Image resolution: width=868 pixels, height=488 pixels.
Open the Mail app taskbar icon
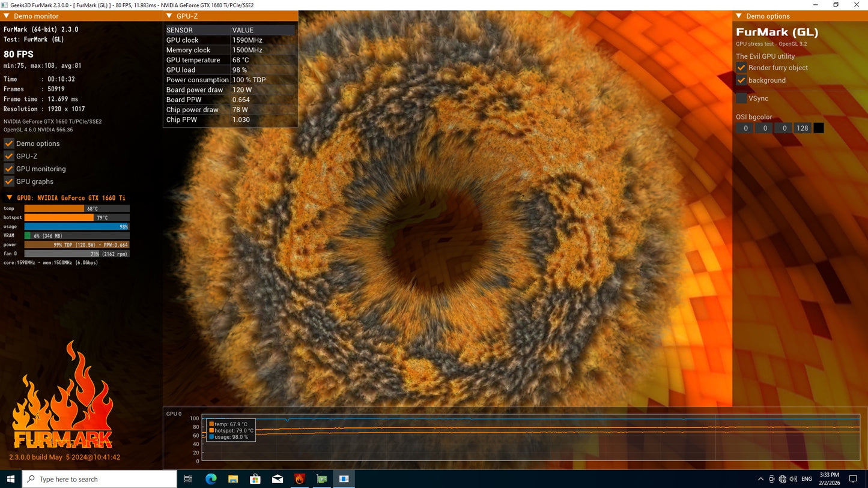coord(278,479)
